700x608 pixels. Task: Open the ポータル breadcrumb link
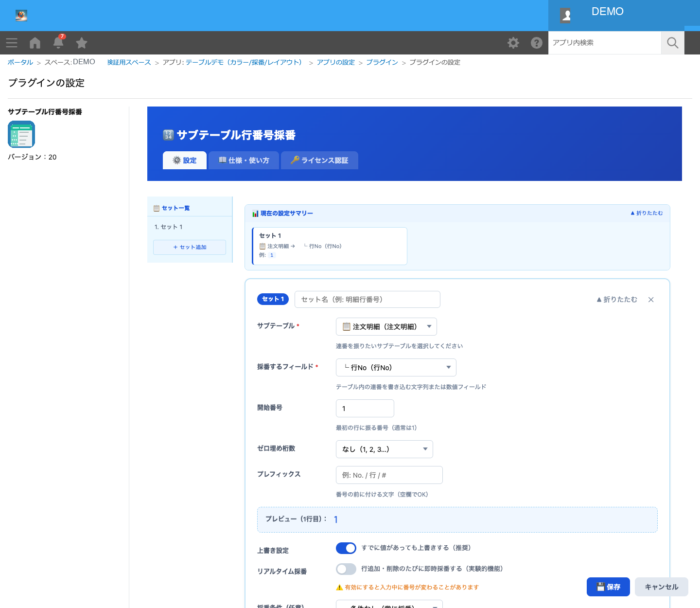[20, 62]
